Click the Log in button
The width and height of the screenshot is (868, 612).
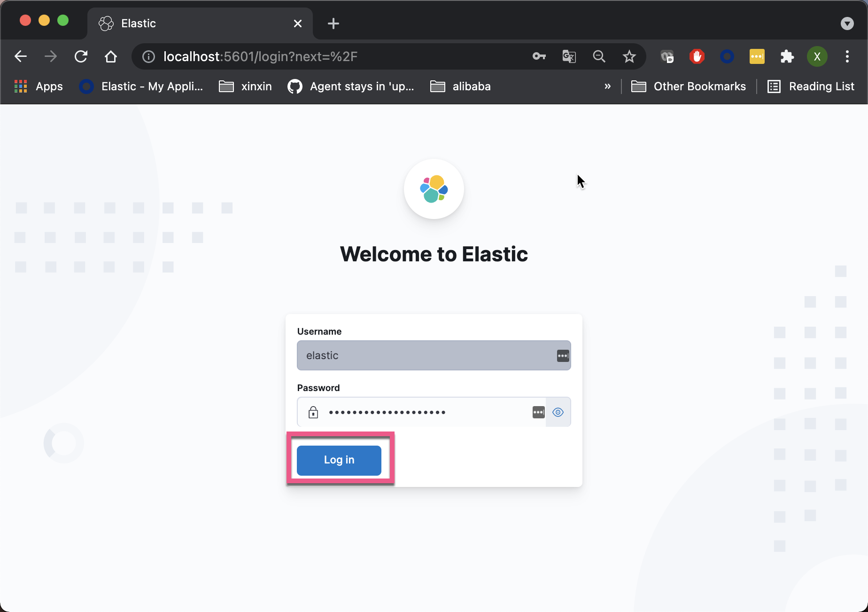(339, 460)
